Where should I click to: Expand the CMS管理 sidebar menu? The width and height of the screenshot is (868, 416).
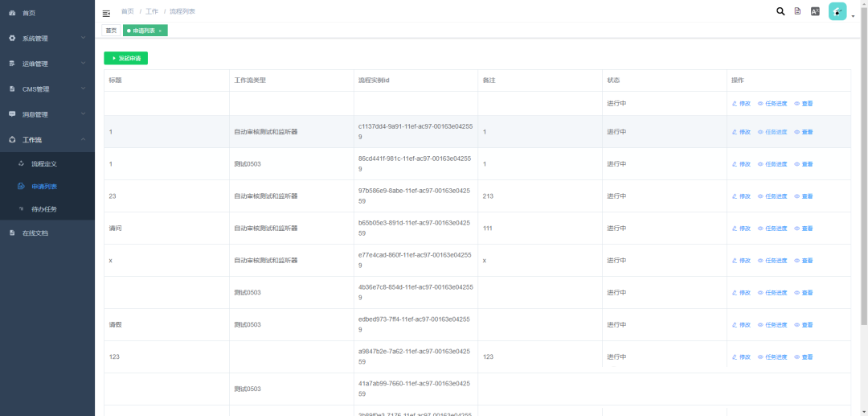[47, 89]
